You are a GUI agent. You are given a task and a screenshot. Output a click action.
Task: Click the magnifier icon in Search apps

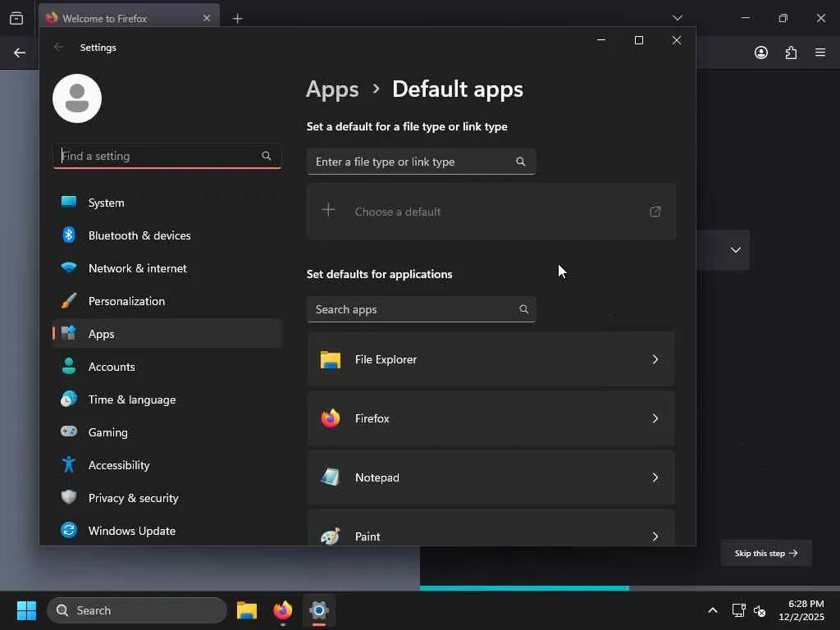pos(524,309)
